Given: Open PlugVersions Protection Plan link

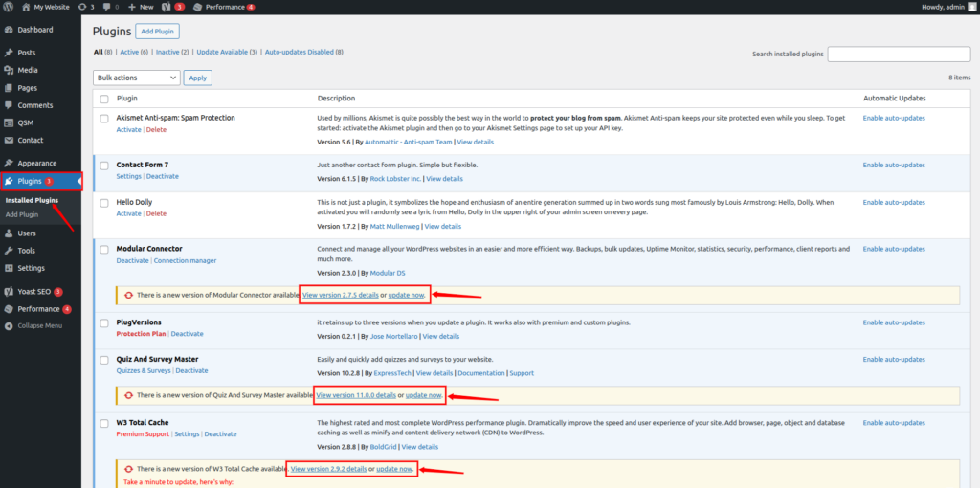Looking at the screenshot, I should [x=142, y=334].
